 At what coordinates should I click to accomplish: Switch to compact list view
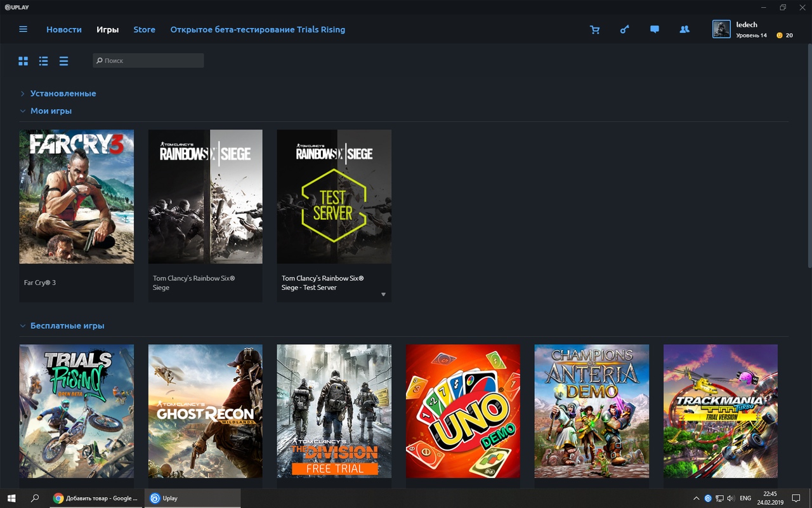tap(63, 61)
